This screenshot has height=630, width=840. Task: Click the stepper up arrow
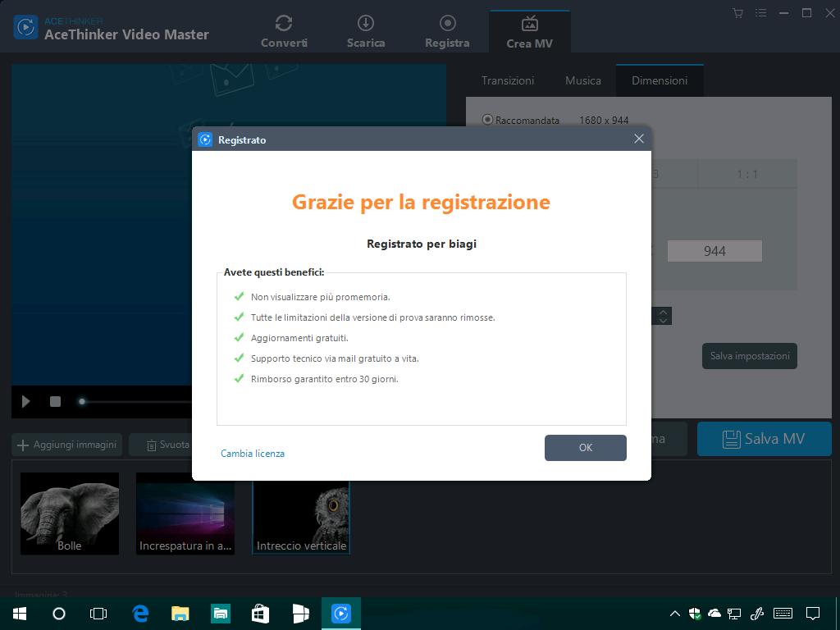click(663, 312)
